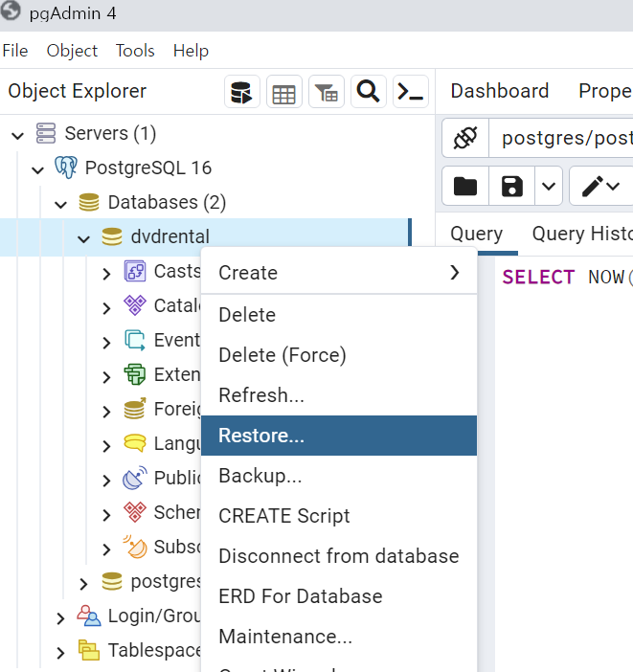This screenshot has width=633, height=672.
Task: Click the Event Triggers node icon
Action: 135,340
